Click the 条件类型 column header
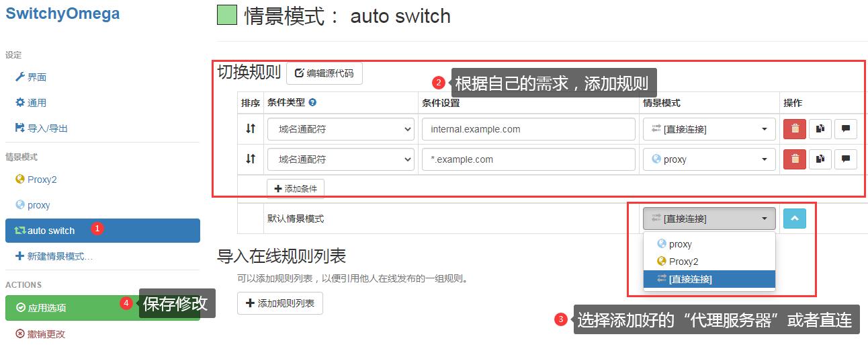Viewport: 868px width, 353px height. coord(286,103)
